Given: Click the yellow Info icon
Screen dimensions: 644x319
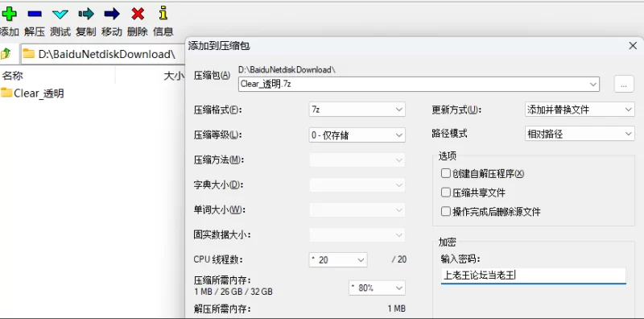Looking at the screenshot, I should tap(163, 13).
